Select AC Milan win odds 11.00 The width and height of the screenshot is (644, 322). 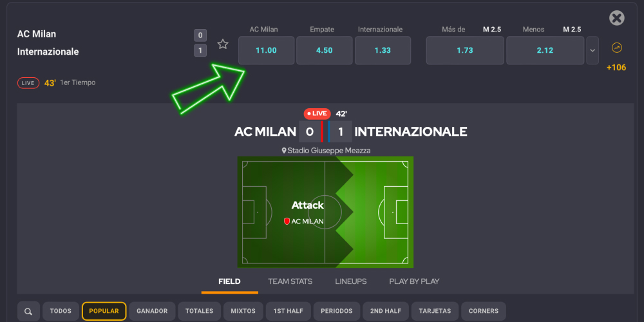(266, 50)
